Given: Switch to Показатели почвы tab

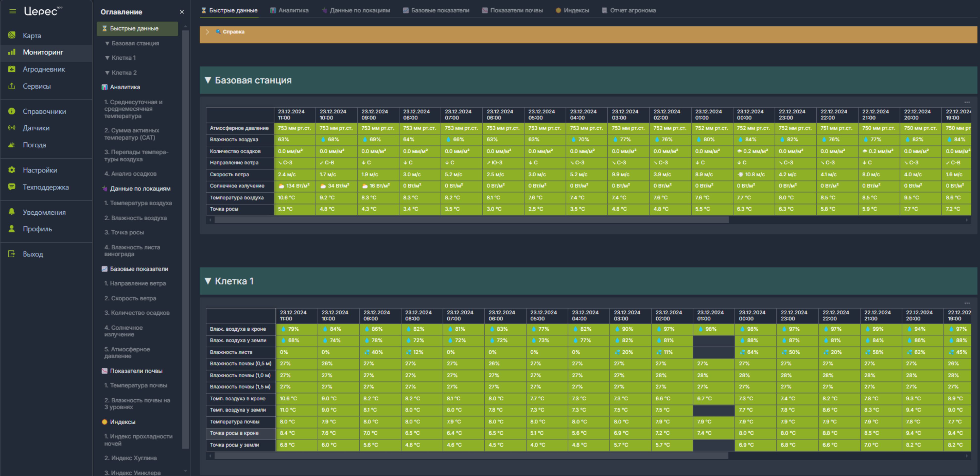Looking at the screenshot, I should click(x=512, y=10).
